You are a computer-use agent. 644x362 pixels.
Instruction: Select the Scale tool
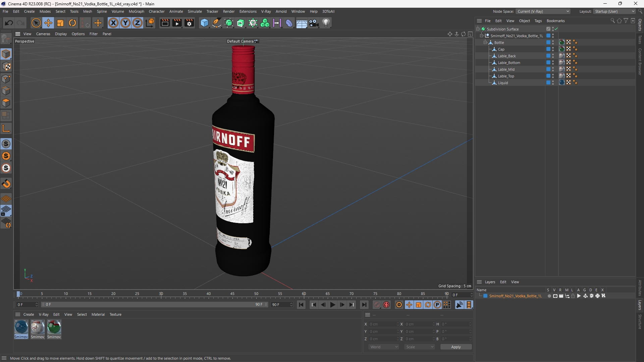[60, 23]
